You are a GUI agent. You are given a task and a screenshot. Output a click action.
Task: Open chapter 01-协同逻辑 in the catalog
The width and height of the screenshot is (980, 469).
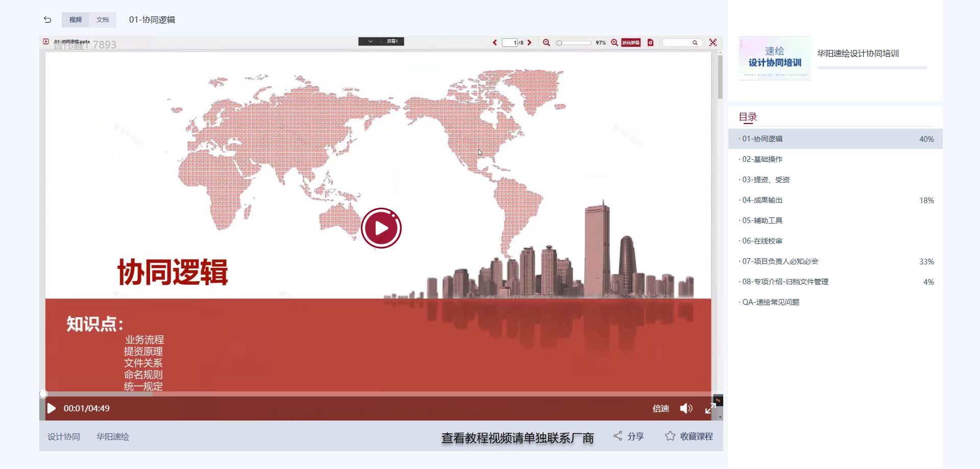pos(835,139)
